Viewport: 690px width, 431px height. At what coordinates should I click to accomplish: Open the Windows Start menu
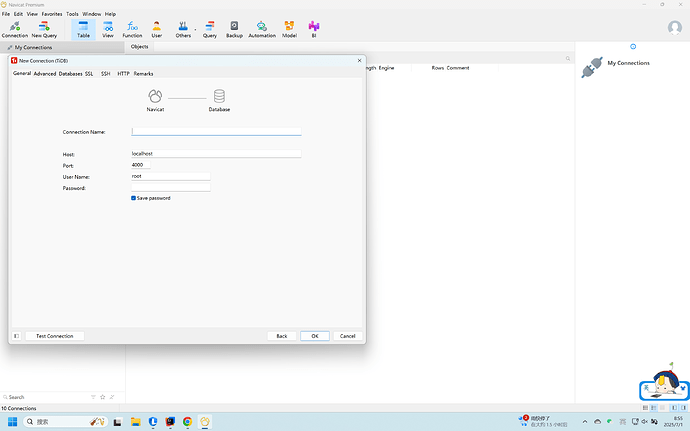(x=12, y=422)
